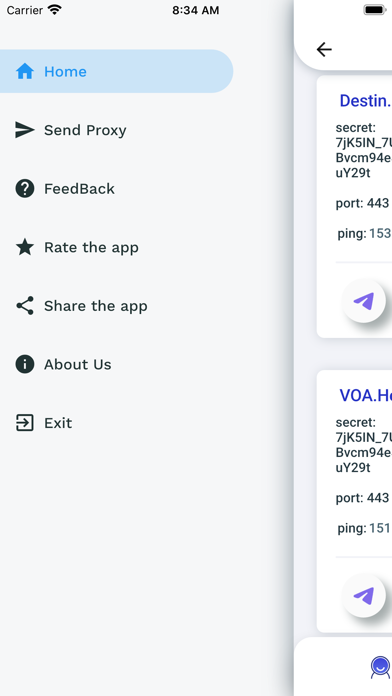Open the VOA proxy card title

365,395
